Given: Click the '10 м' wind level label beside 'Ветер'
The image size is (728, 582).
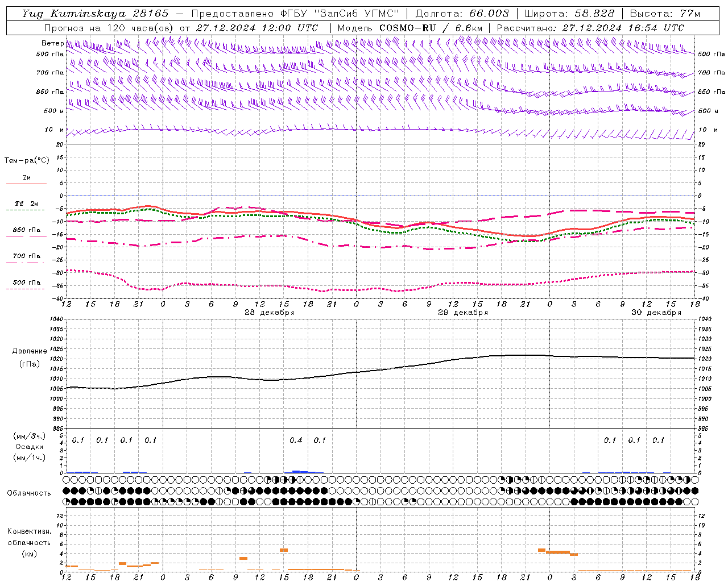Looking at the screenshot, I should point(54,130).
